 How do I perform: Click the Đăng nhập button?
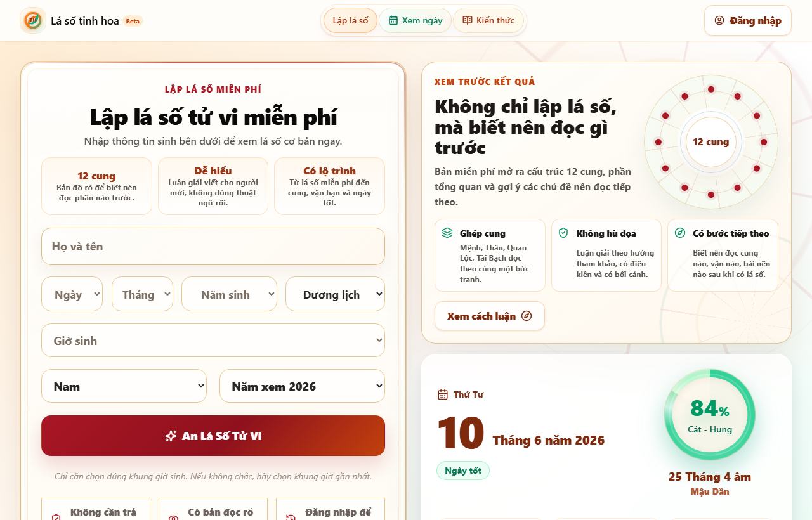pos(748,20)
